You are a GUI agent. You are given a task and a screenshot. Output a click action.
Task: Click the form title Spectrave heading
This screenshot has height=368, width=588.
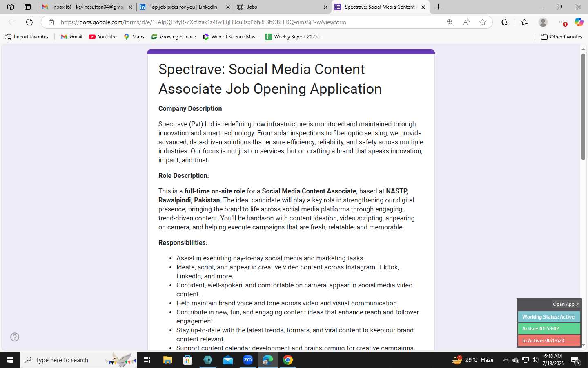coord(270,79)
